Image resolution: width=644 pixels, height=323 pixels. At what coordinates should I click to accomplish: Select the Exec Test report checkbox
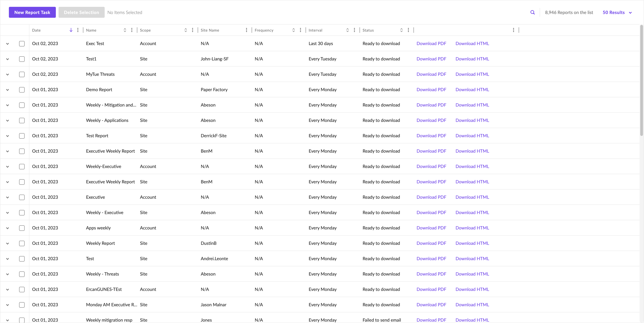pos(22,44)
